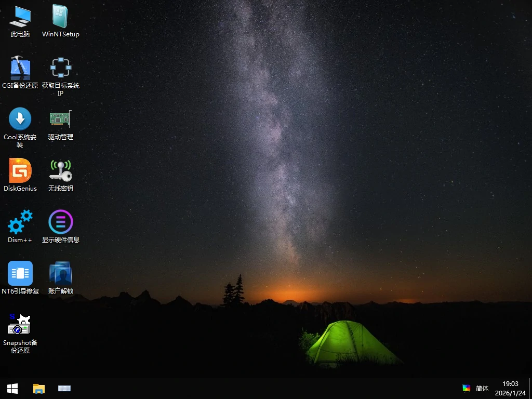Click the colorful display tray icon
532x399 pixels.
pos(466,388)
